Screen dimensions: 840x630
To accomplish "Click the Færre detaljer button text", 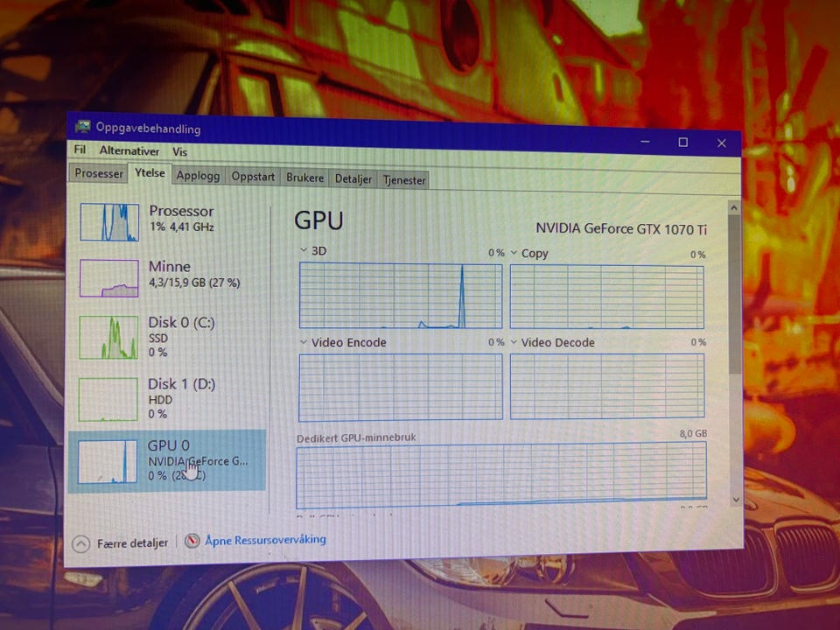I will click(132, 543).
